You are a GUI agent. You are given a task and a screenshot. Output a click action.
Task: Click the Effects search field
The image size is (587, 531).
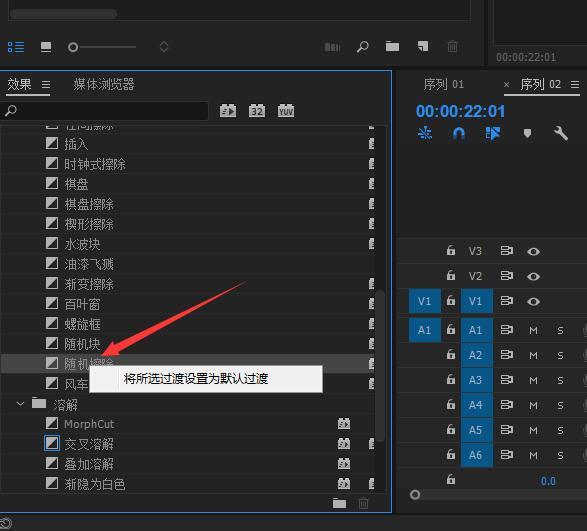click(x=104, y=111)
